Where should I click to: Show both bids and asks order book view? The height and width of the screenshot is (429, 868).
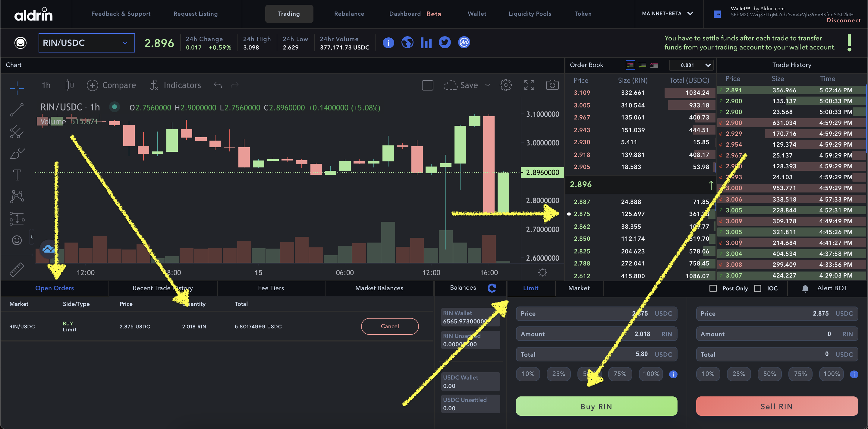(x=630, y=65)
